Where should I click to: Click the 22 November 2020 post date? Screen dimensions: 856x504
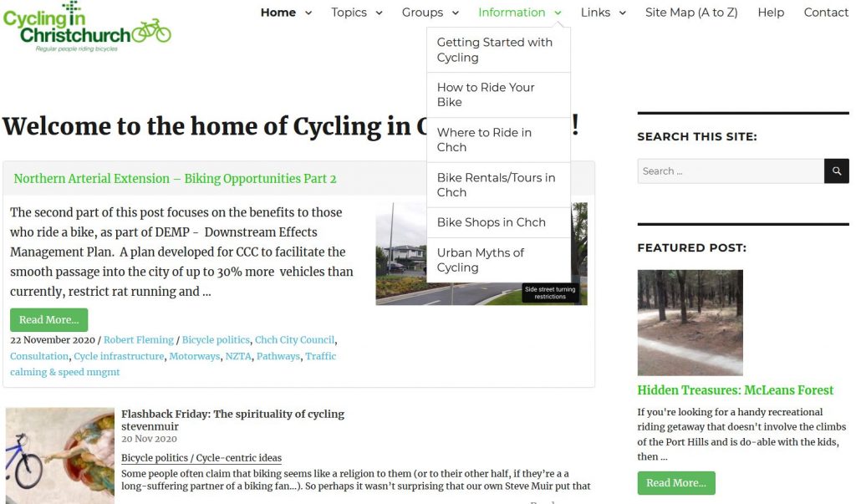[x=53, y=339]
